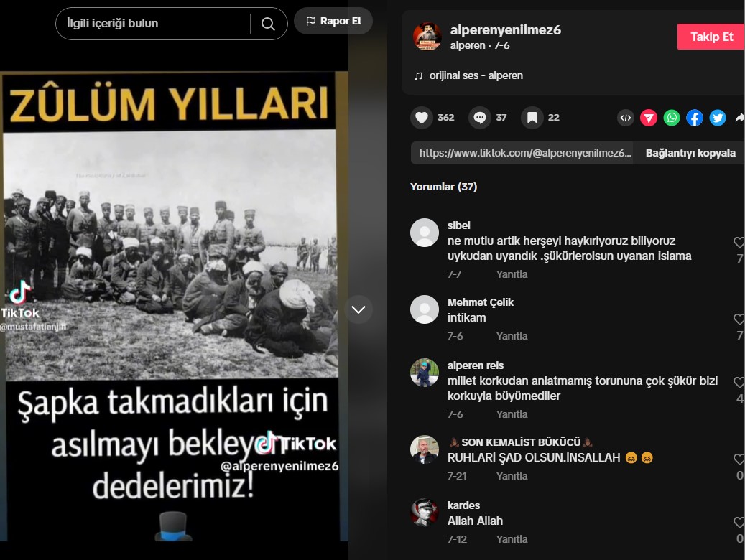Go to next video with the down chevron
745x560 pixels.
tap(358, 309)
